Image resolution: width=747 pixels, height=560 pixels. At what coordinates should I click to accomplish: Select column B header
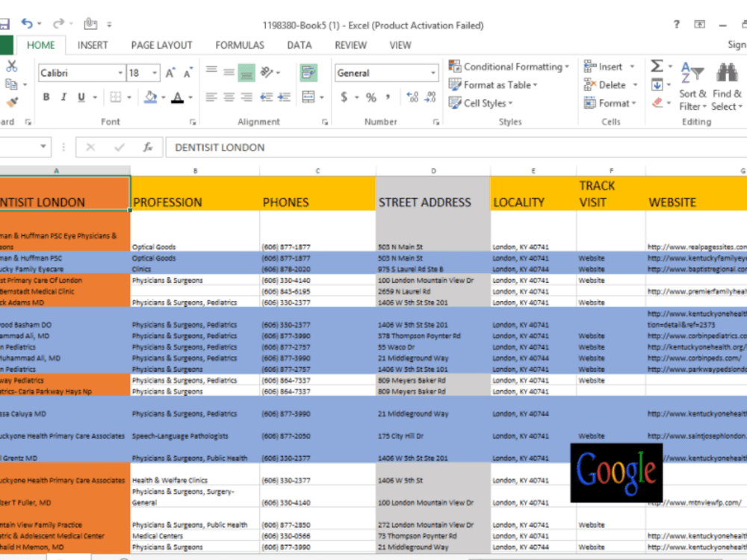(x=195, y=170)
